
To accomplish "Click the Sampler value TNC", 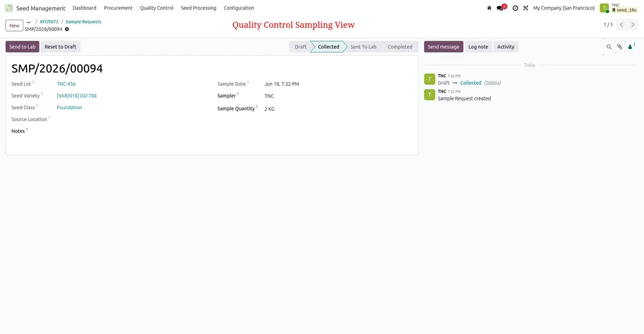I will 269,96.
